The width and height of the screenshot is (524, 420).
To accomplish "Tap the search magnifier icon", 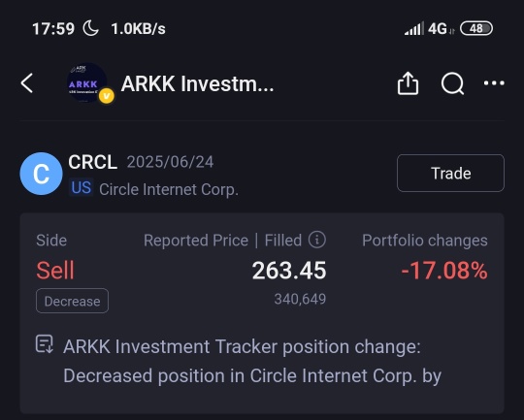I will pos(452,83).
